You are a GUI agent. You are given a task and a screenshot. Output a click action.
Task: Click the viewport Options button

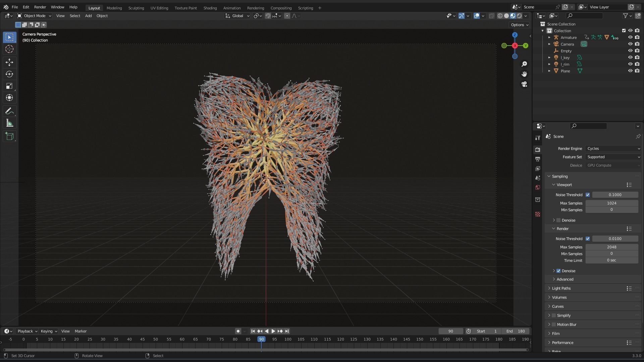(519, 25)
